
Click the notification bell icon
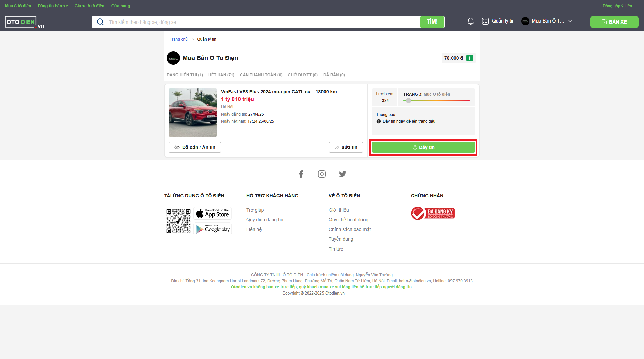pos(470,21)
